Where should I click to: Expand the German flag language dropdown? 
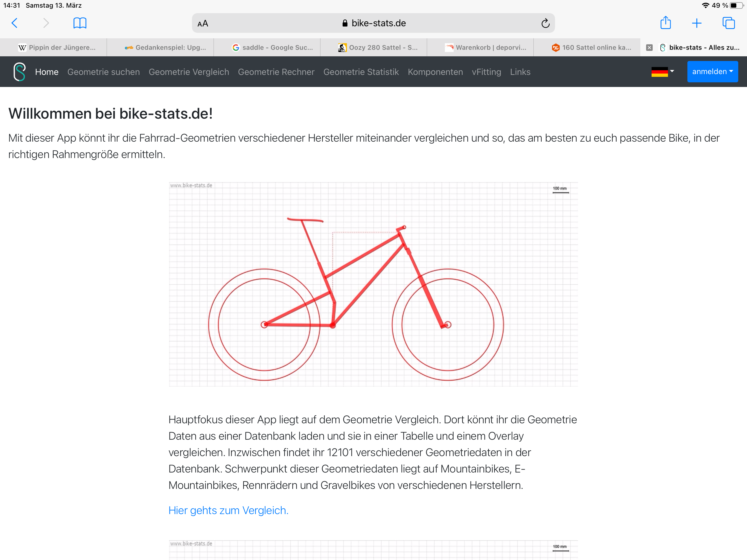(x=663, y=72)
